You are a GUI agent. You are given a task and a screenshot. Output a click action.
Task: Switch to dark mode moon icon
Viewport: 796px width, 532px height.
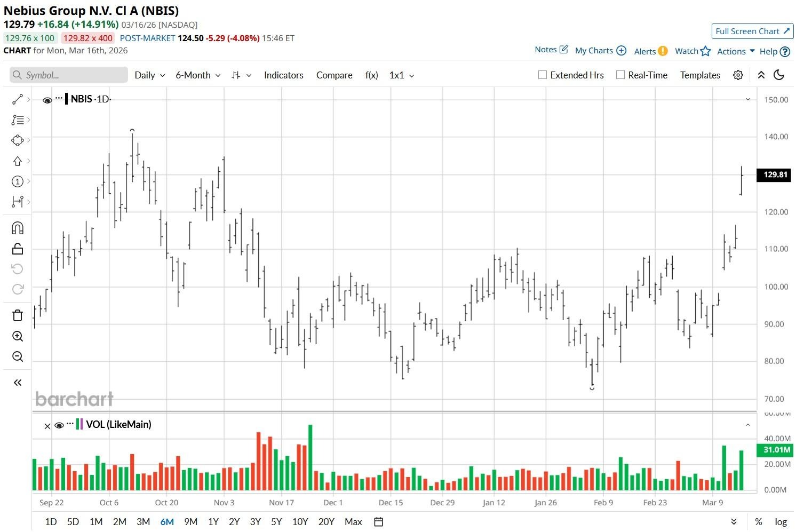pyautogui.click(x=779, y=75)
